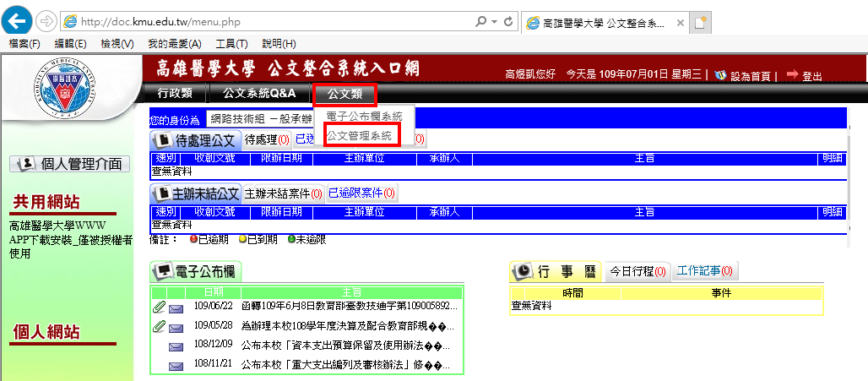Click the green 未逾限 legend dot

(291, 240)
